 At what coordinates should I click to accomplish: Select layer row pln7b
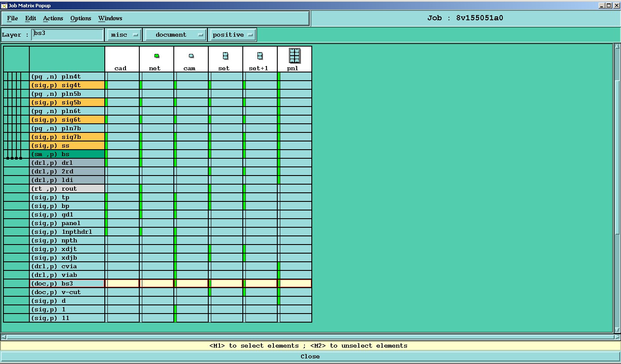click(x=67, y=128)
